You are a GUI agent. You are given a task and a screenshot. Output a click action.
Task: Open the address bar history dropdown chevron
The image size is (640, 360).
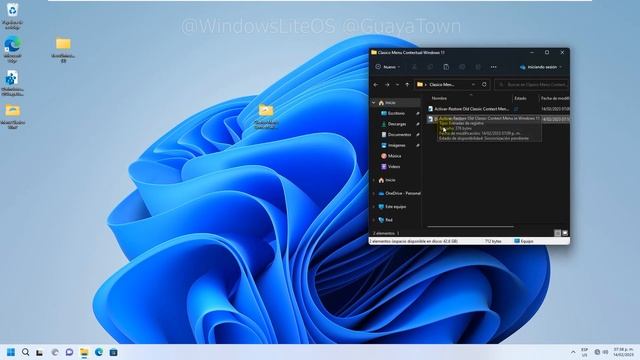[473, 84]
